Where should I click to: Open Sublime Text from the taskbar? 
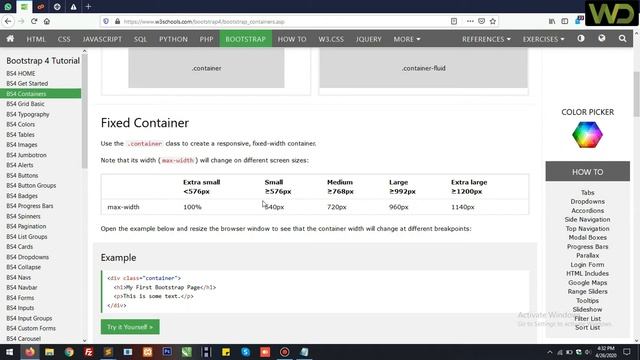pyautogui.click(x=108, y=352)
